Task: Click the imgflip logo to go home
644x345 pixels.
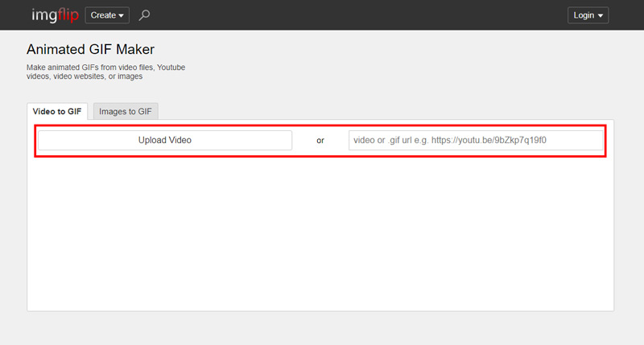Action: click(55, 15)
